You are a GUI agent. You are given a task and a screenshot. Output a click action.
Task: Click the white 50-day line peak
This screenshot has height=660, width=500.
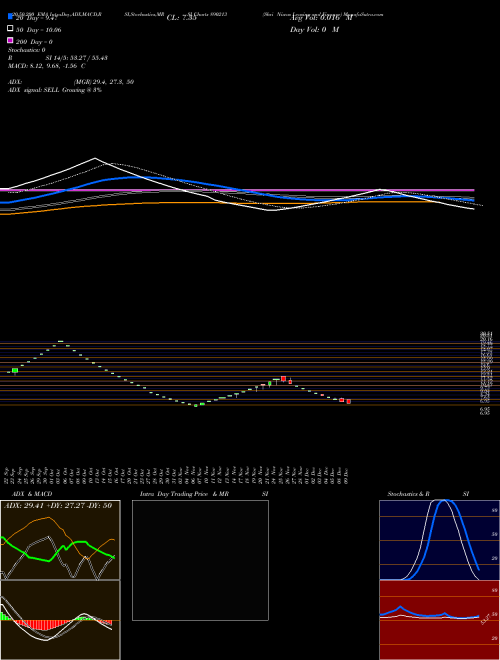point(95,158)
